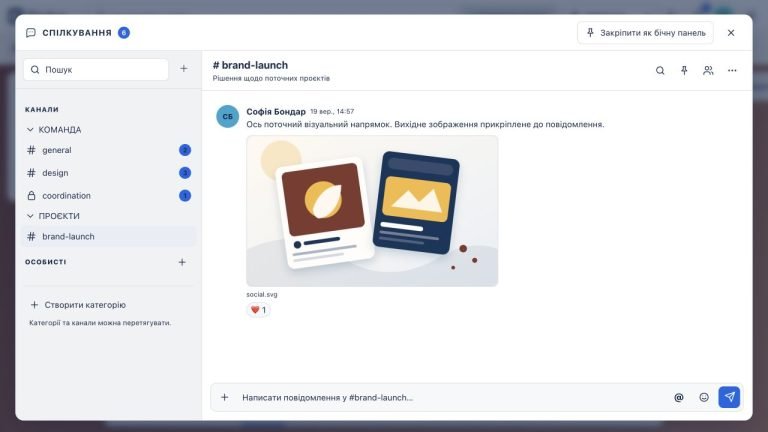Click the message input field
768x432 pixels.
tap(451, 397)
